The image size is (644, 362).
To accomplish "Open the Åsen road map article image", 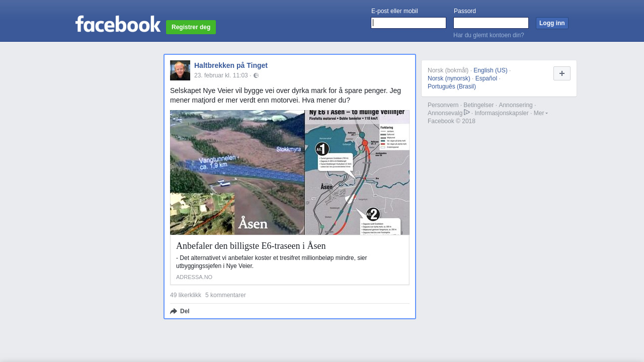I will pyautogui.click(x=290, y=172).
